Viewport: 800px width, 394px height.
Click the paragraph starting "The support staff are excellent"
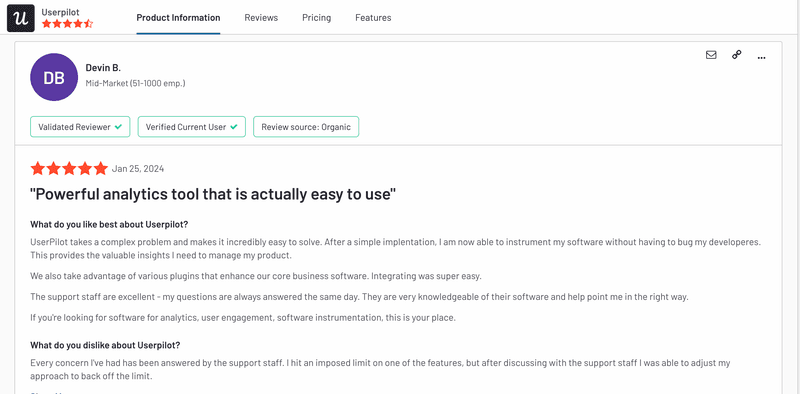(359, 297)
